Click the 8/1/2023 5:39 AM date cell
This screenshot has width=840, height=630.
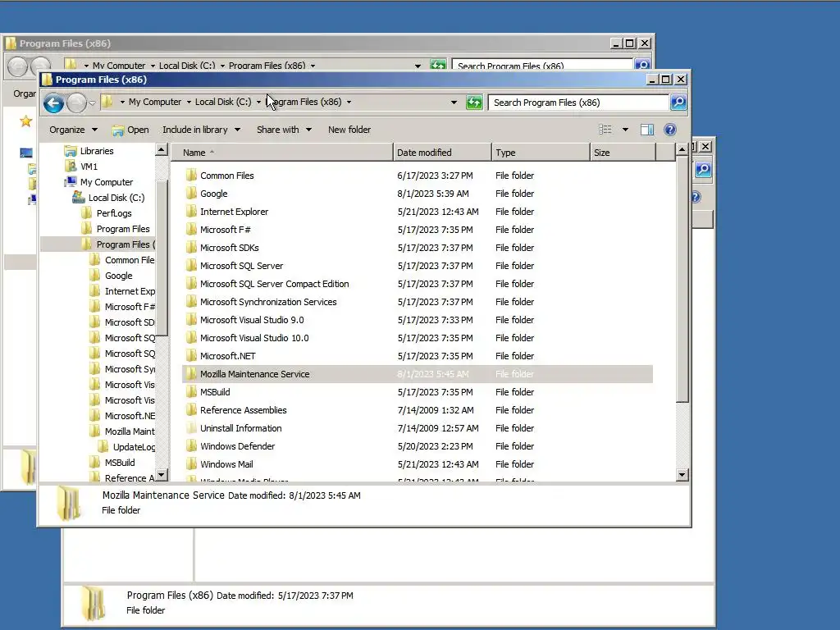tap(433, 194)
